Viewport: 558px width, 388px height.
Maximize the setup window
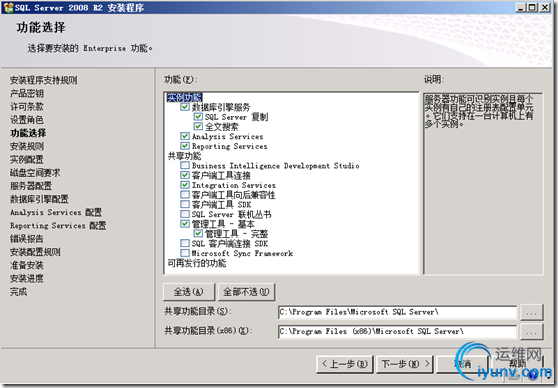pos(532,7)
